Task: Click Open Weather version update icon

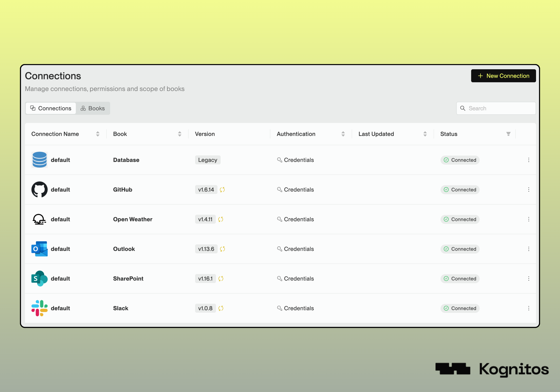Action: 221,219
